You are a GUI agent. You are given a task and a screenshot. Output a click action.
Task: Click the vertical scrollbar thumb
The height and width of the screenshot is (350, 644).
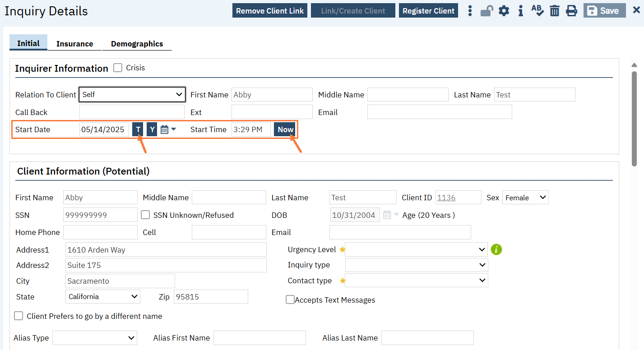click(x=634, y=117)
